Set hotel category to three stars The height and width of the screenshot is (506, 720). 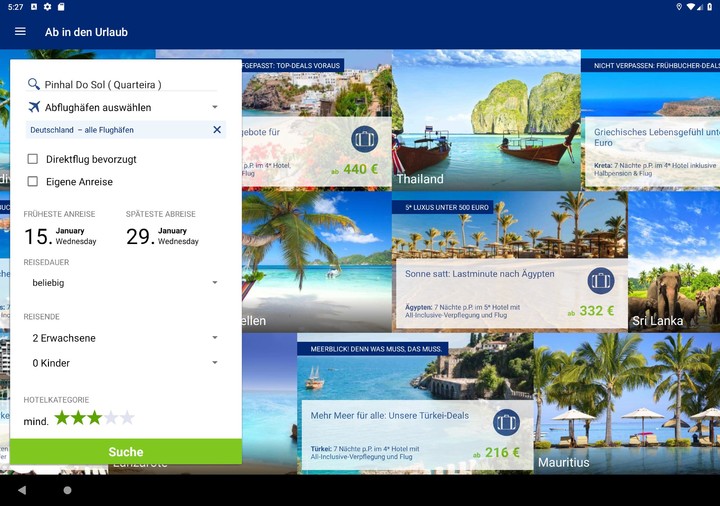95,418
